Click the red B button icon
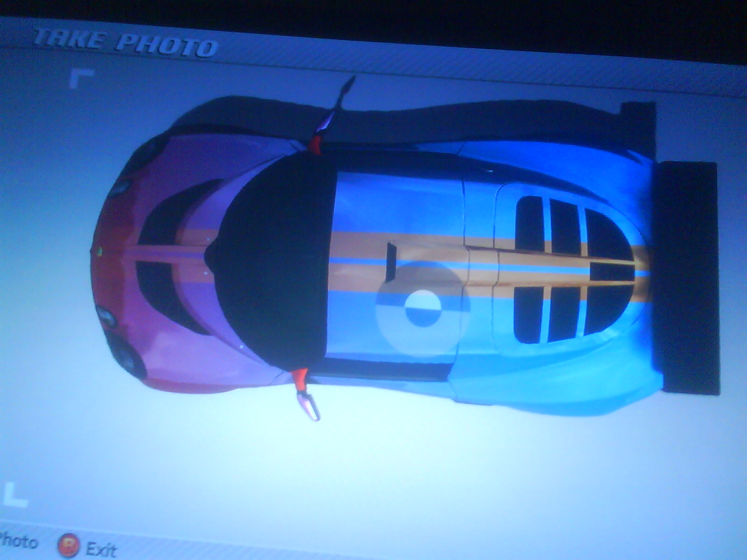This screenshot has height=560, width=747. click(x=69, y=545)
